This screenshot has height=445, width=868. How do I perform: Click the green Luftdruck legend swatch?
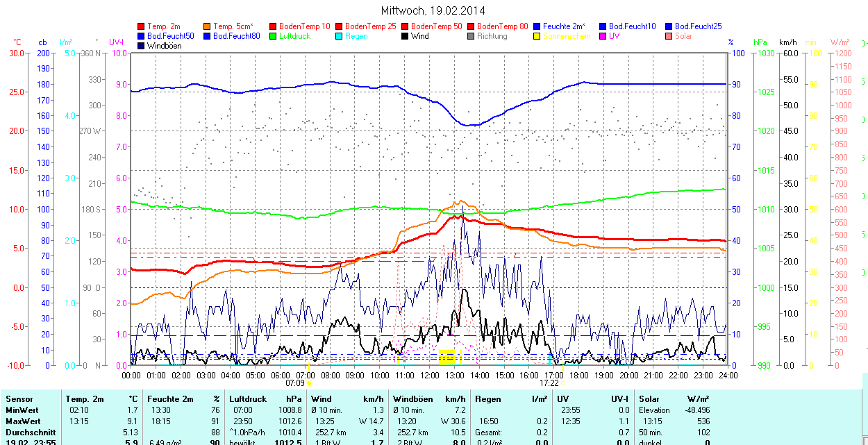[274, 36]
